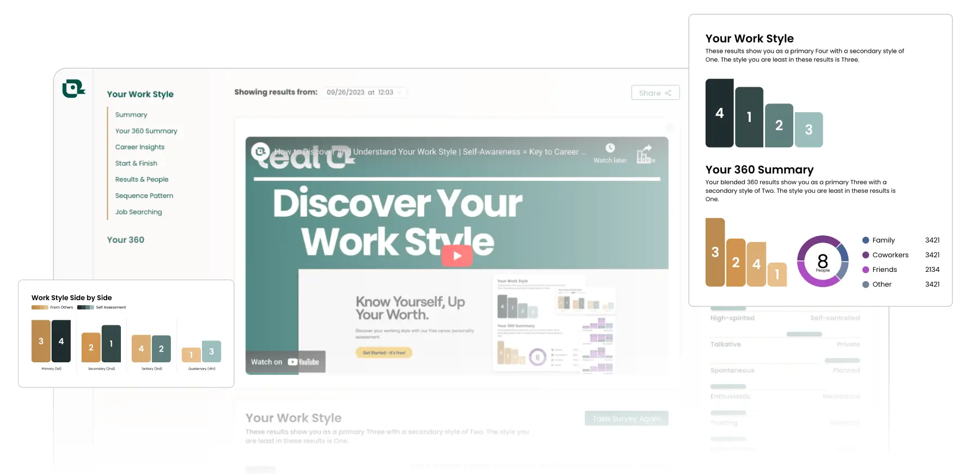The width and height of the screenshot is (980, 474).
Task: Click dark bar 4 in Your Work Style chart
Action: [720, 113]
